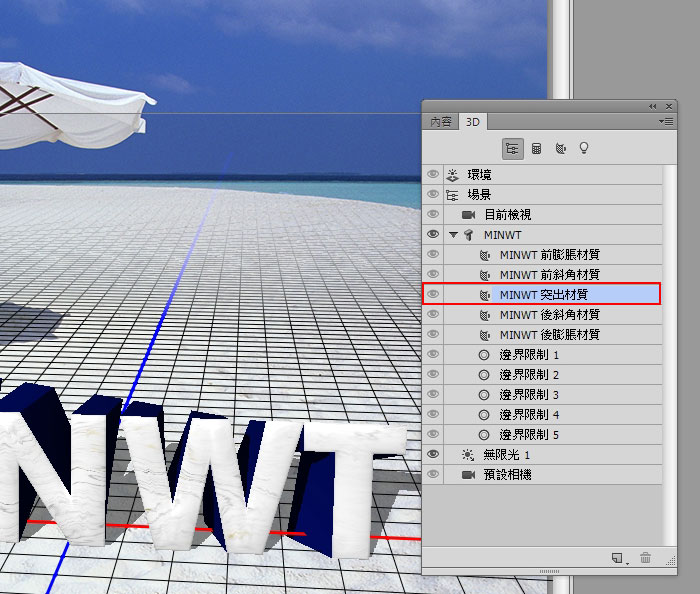The width and height of the screenshot is (700, 594).
Task: Collapse the MINWT tree group
Action: click(453, 235)
